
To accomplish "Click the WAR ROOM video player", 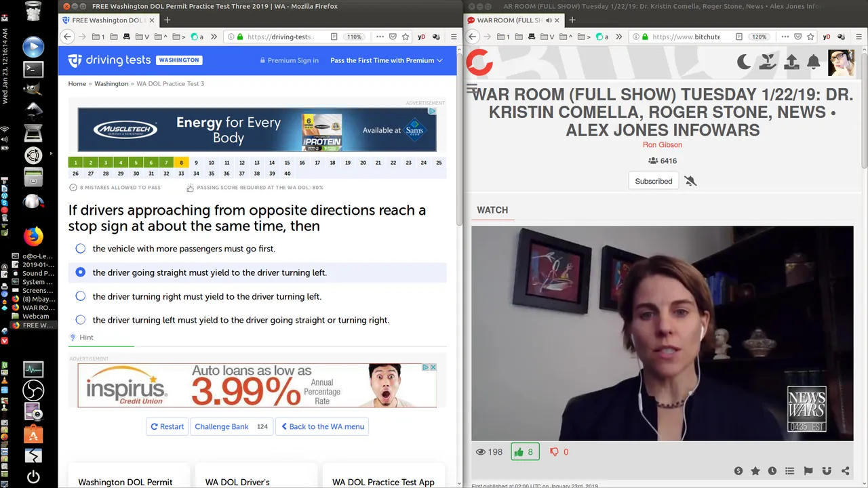I will pos(663,333).
